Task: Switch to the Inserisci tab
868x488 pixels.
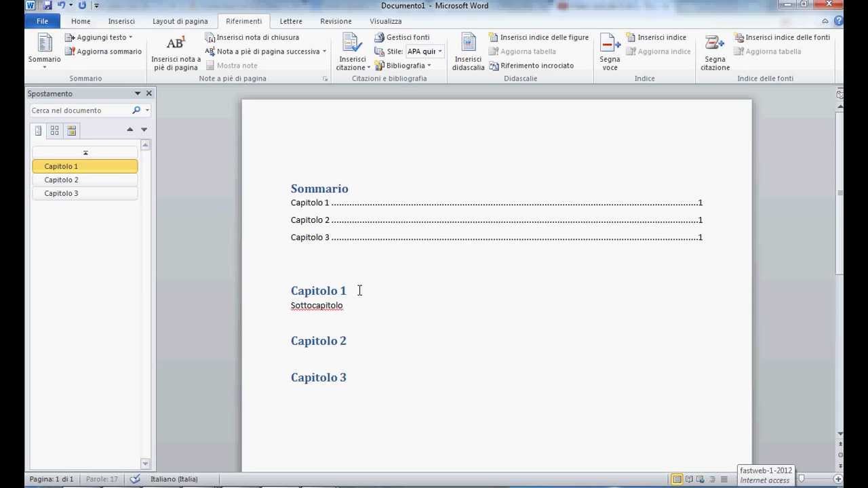Action: 121,21
